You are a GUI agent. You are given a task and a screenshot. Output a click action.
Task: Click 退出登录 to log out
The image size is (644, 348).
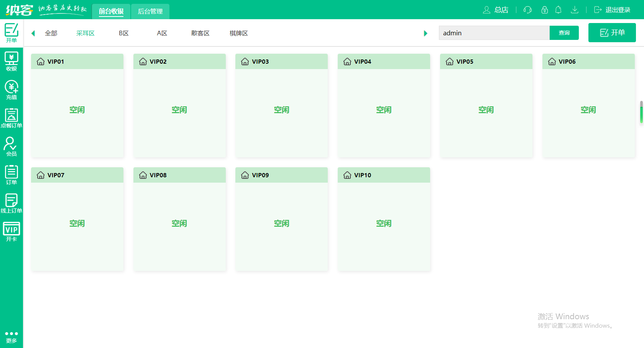pyautogui.click(x=612, y=10)
